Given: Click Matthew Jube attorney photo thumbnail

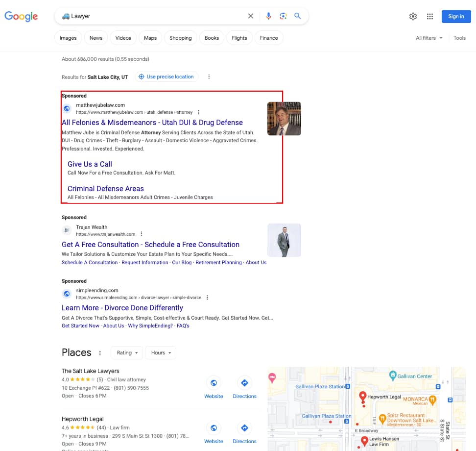Looking at the screenshot, I should click(x=284, y=119).
